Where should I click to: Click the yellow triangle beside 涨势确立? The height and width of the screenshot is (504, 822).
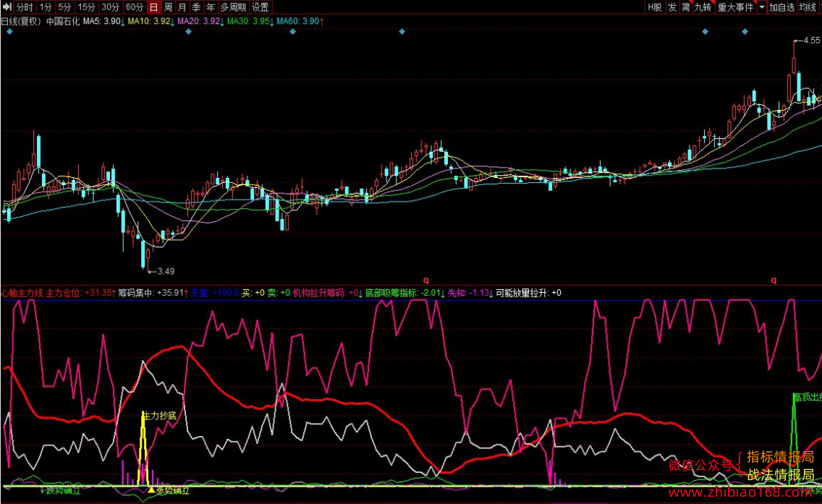(151, 490)
